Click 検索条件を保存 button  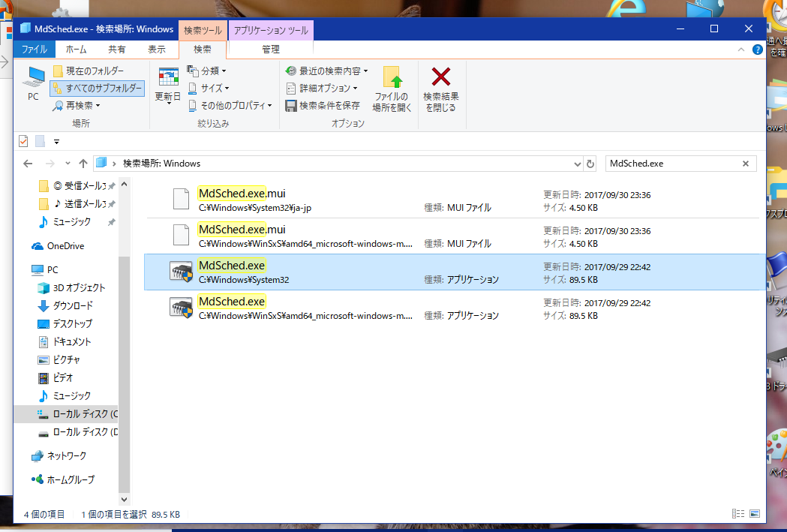pyautogui.click(x=323, y=105)
